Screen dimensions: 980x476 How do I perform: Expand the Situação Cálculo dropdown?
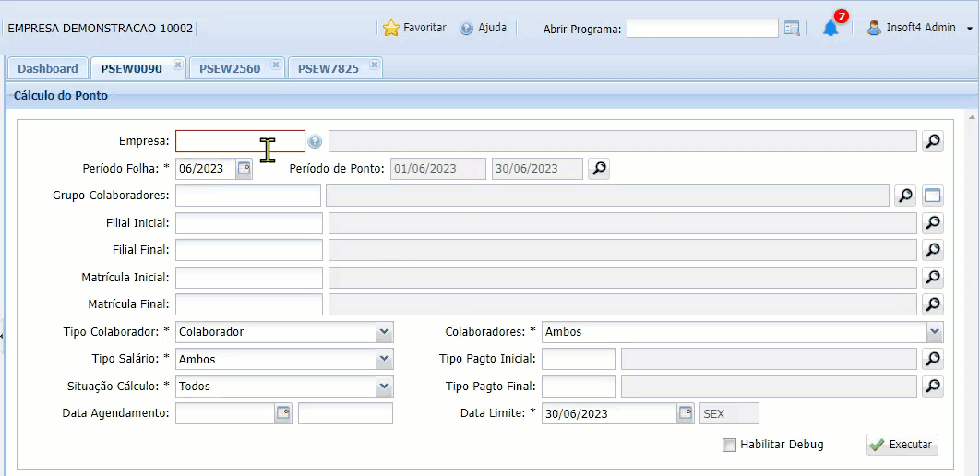385,387
